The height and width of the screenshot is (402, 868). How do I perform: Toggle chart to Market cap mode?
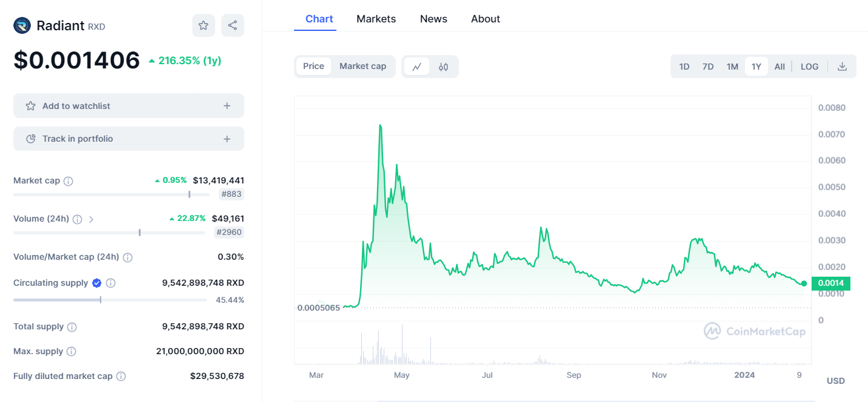[x=362, y=67]
